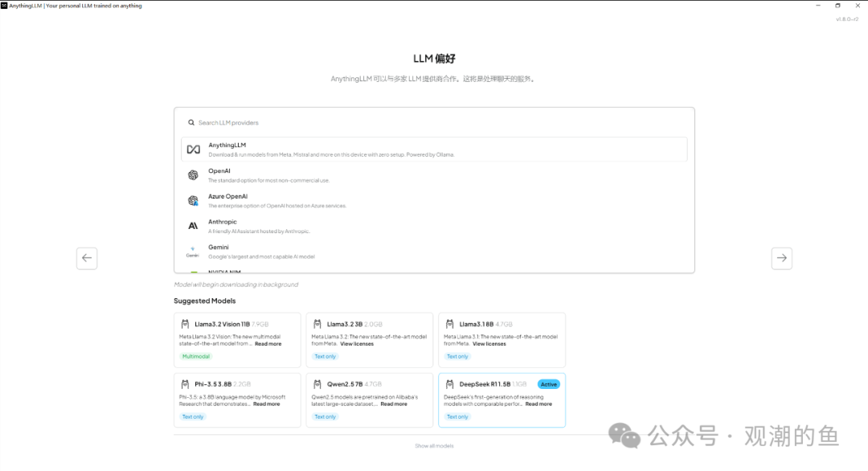Click Text only tag on Llama3.2 3B
Image resolution: width=868 pixels, height=471 pixels.
[x=325, y=356]
